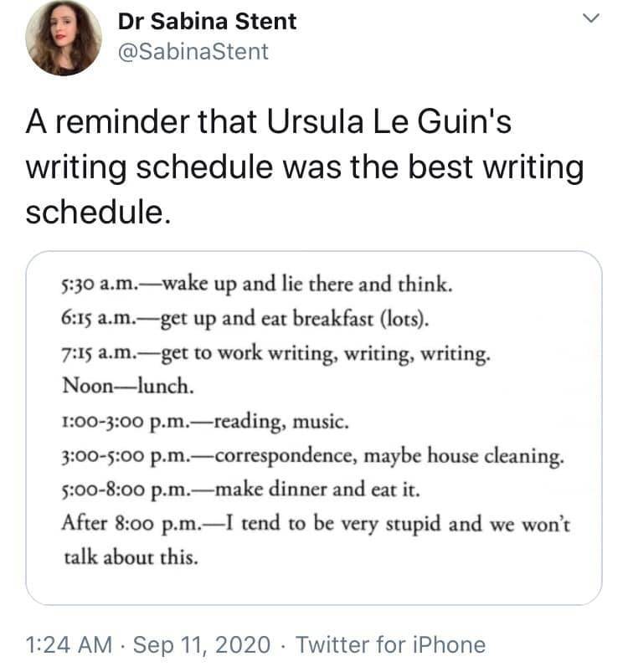Open the @SabinaStent handle link
Image resolution: width=628 pixels, height=672 pixels.
click(x=193, y=52)
